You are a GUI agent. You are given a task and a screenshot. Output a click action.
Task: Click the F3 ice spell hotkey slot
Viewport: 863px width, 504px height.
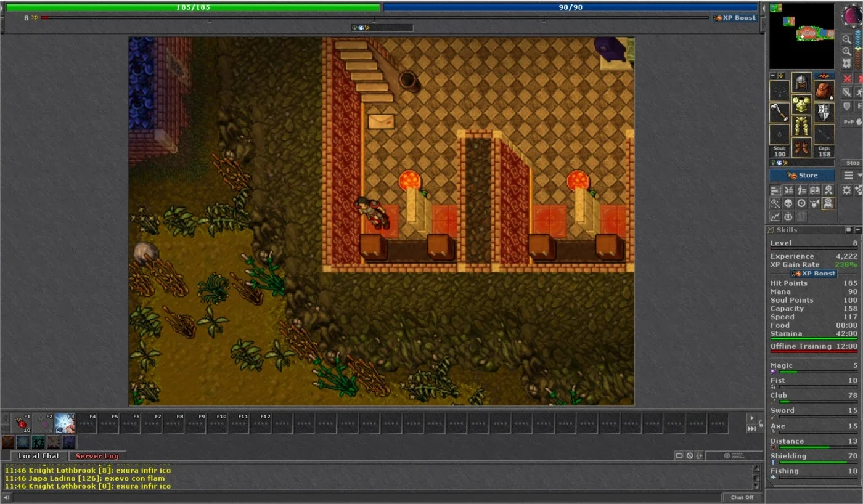click(x=65, y=423)
